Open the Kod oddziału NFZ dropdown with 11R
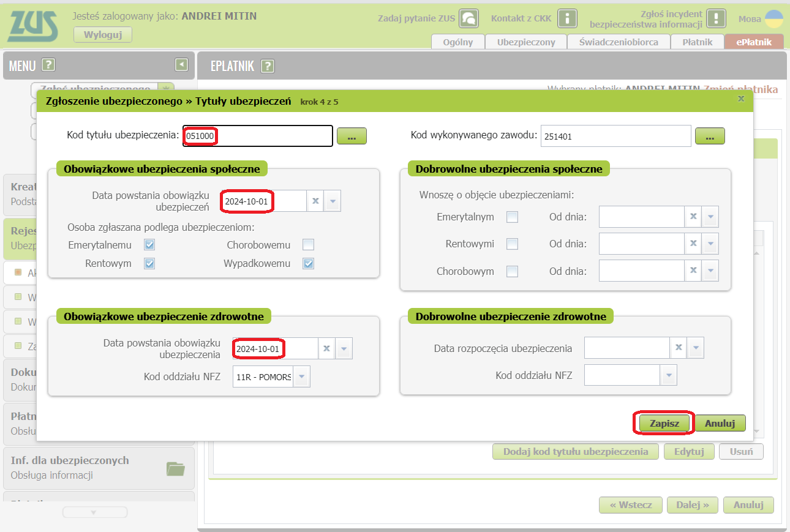 click(x=301, y=377)
